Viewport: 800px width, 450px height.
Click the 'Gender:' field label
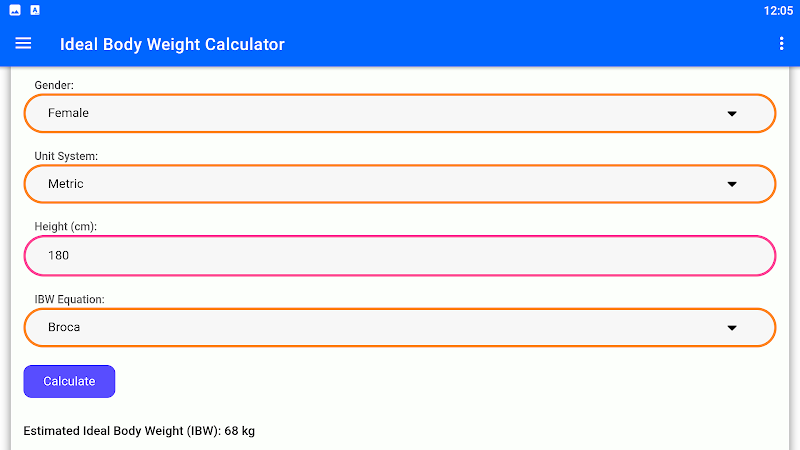(x=54, y=86)
